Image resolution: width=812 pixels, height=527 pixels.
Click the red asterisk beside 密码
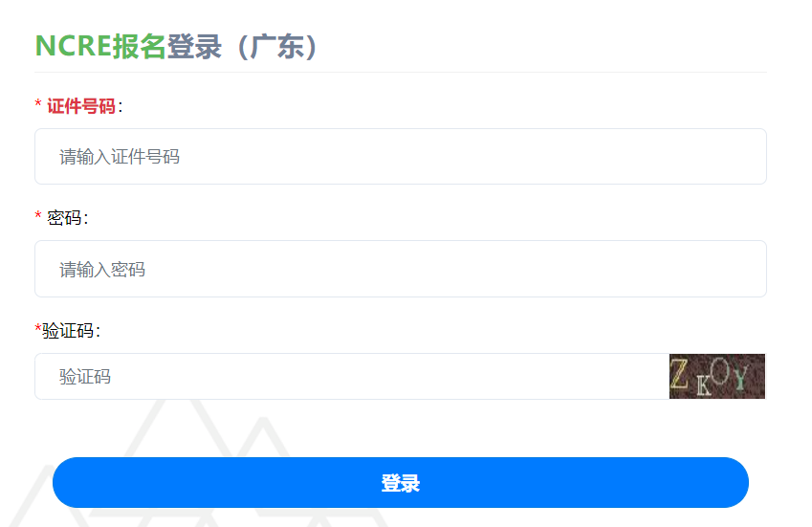click(x=38, y=216)
